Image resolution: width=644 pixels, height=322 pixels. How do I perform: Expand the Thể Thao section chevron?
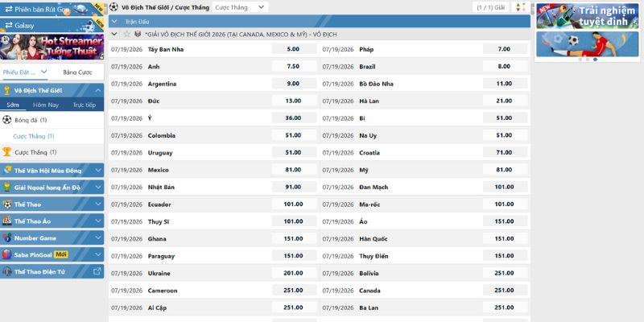pos(97,204)
